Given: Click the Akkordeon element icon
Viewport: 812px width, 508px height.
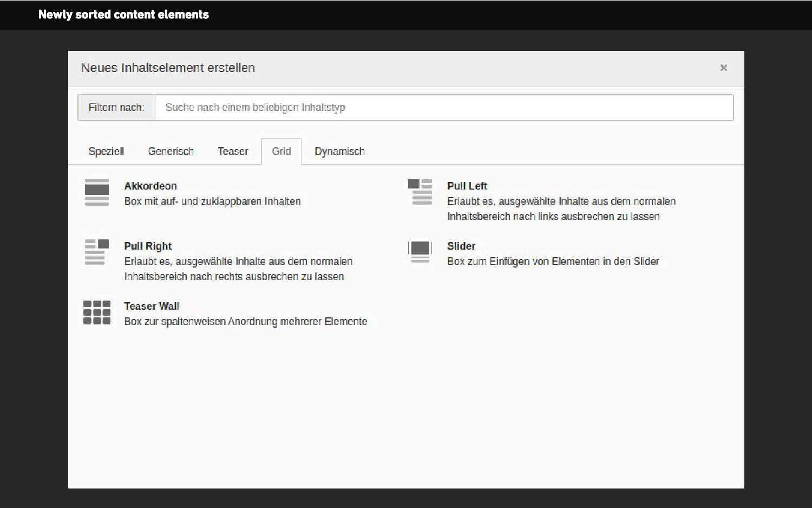Looking at the screenshot, I should click(97, 192).
